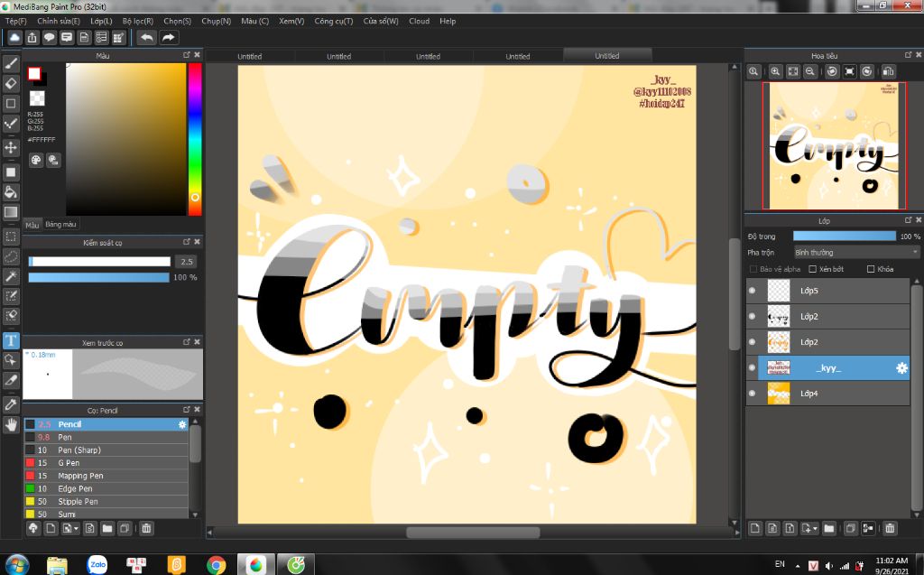Select the Eraser tool

tap(11, 83)
